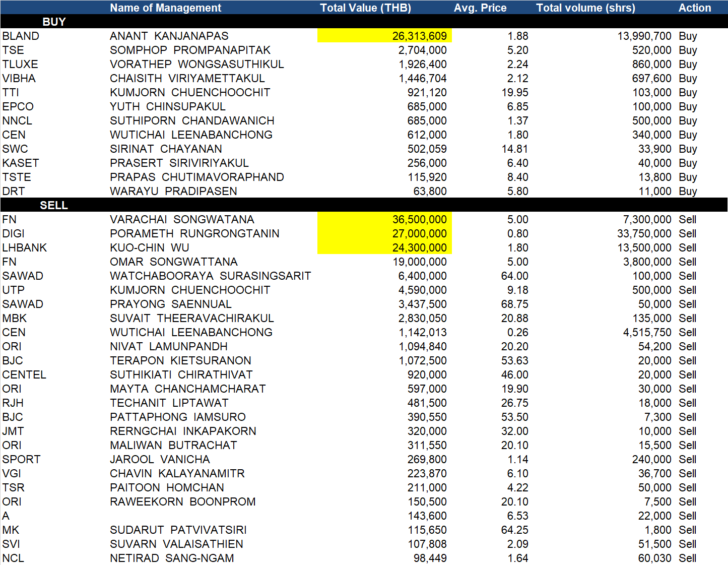
Task: Click the SPORT ticker cell
Action: click(21, 459)
